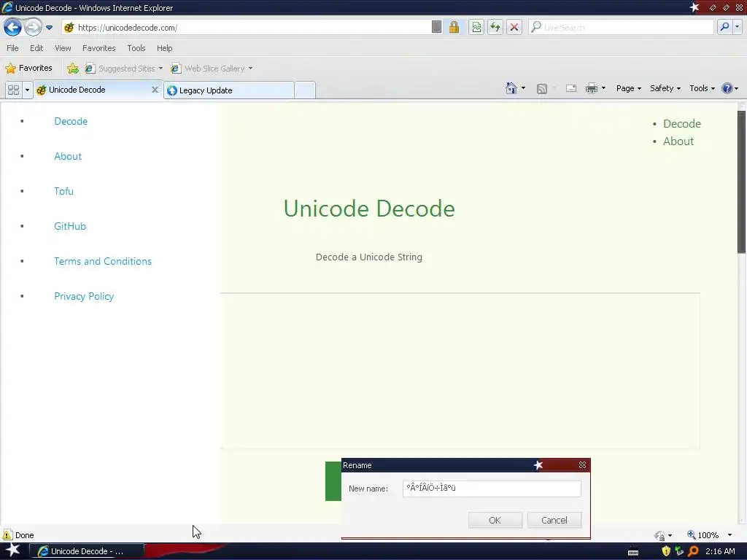747x560 pixels.
Task: Click the gray Compatibility View icon
Action: point(436,27)
